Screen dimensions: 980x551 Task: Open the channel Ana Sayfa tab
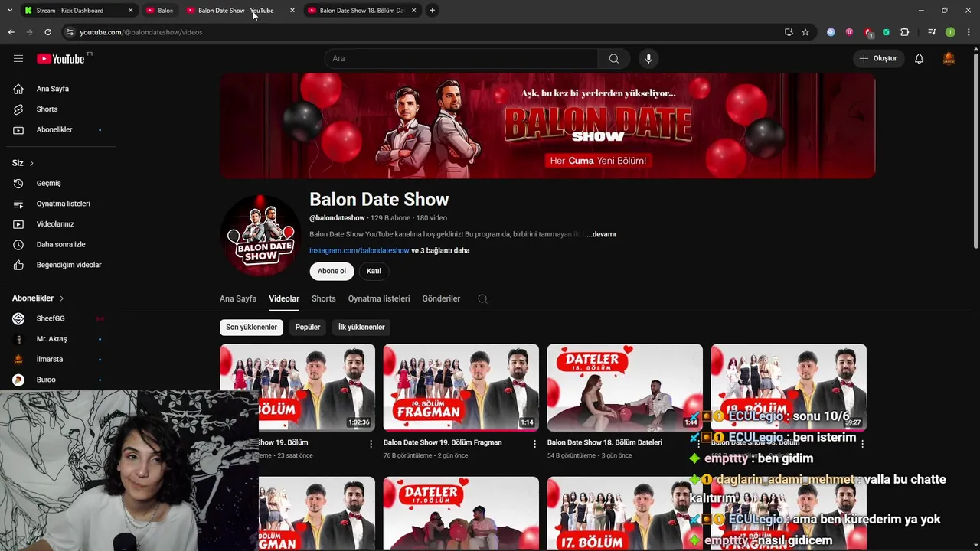(238, 298)
